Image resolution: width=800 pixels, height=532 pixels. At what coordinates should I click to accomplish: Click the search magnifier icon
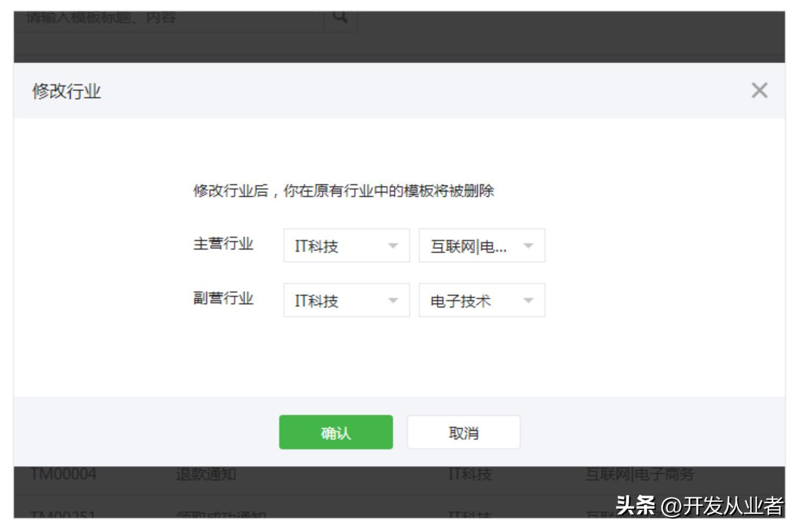(x=340, y=16)
